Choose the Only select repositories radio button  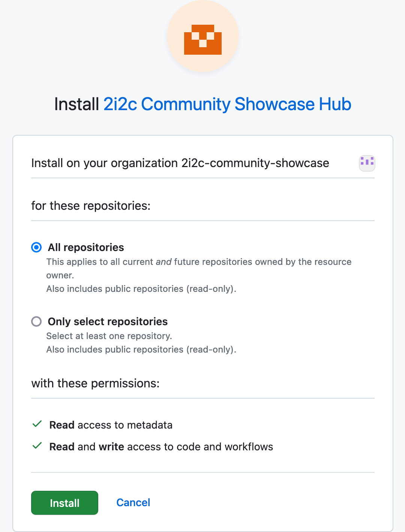point(36,321)
